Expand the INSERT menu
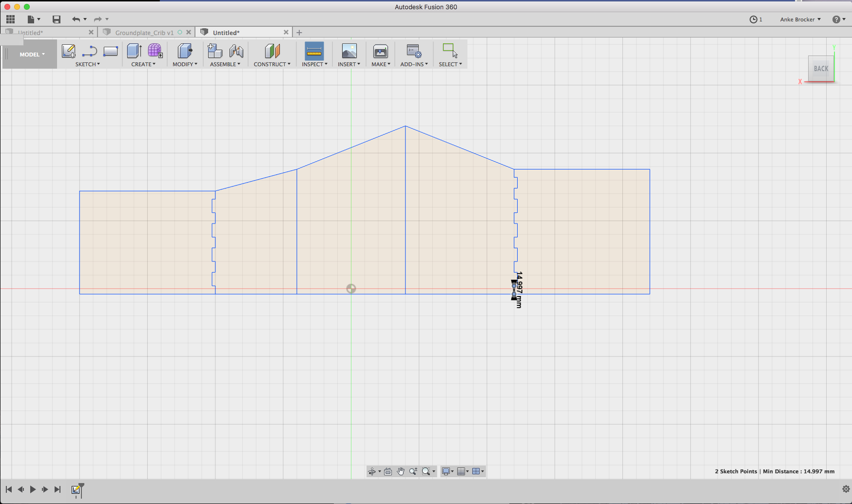 tap(349, 64)
